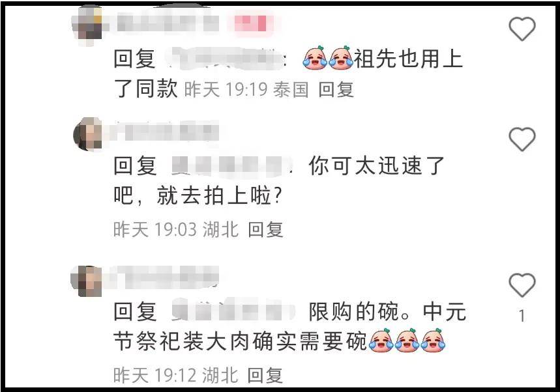560x392 pixels.
Task: Tap heart with 1 like on 中元节 comment
Action: pyautogui.click(x=522, y=285)
